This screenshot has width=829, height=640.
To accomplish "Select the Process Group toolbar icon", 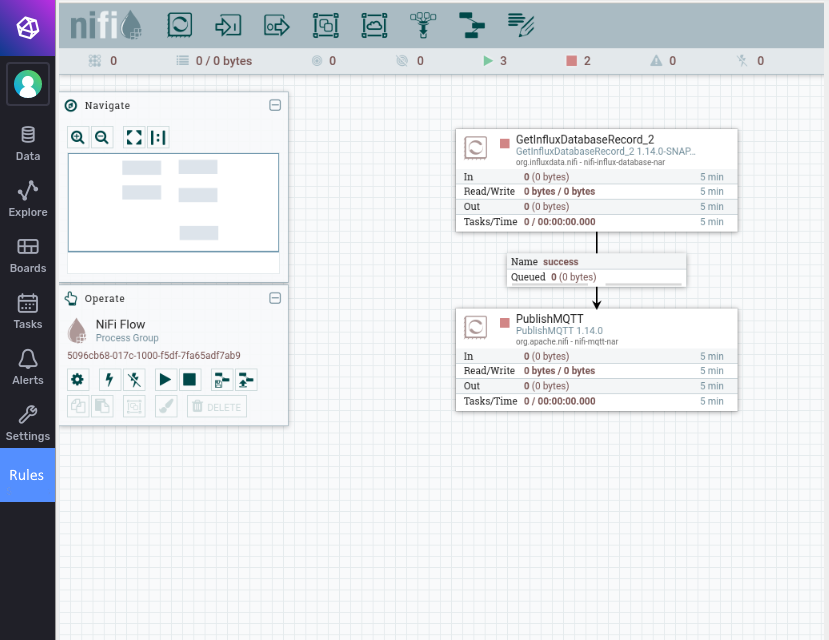I will [x=325, y=25].
